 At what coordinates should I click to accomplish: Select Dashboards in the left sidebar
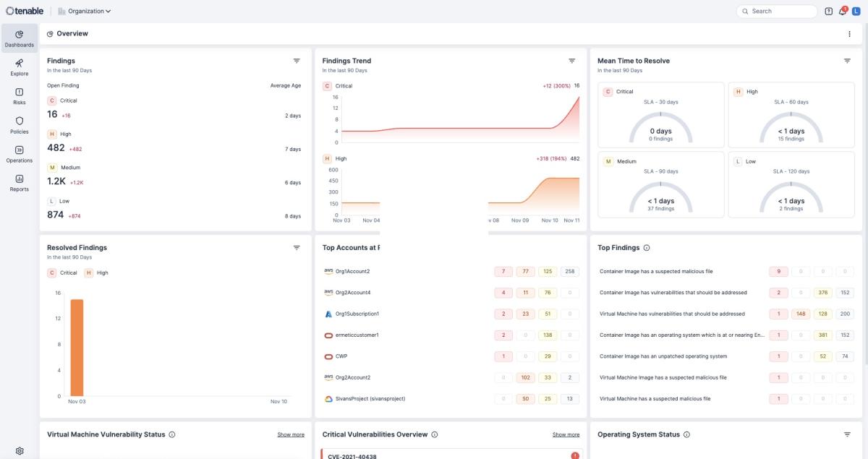(19, 38)
